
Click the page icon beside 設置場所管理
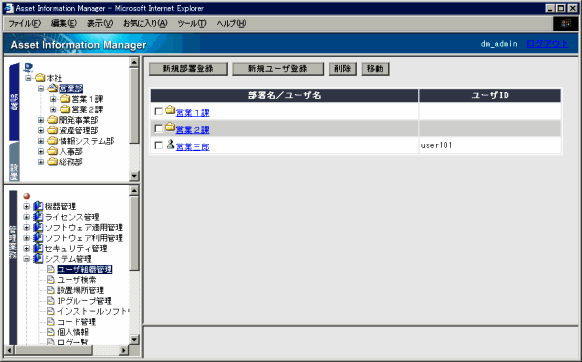tap(51, 290)
